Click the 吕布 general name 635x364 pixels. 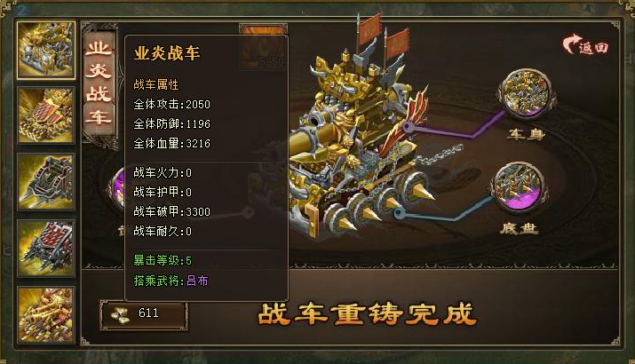point(197,281)
